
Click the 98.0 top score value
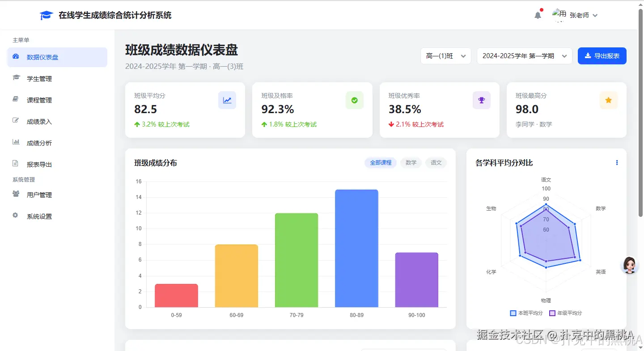(527, 109)
